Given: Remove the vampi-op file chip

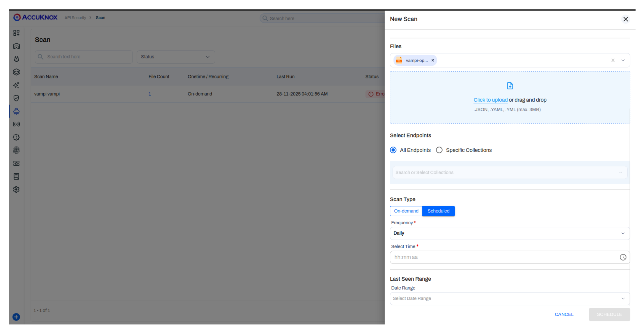Looking at the screenshot, I should point(432,60).
